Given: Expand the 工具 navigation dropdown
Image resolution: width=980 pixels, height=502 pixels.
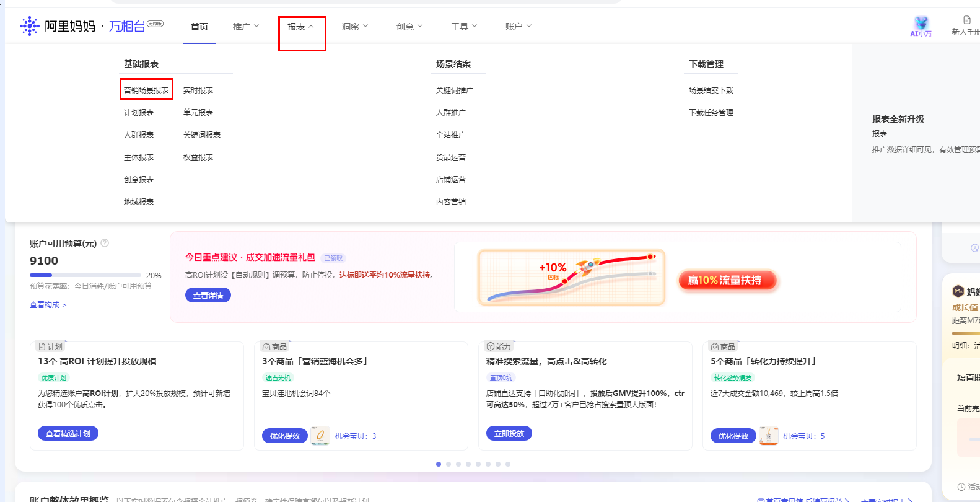Looking at the screenshot, I should [x=463, y=27].
